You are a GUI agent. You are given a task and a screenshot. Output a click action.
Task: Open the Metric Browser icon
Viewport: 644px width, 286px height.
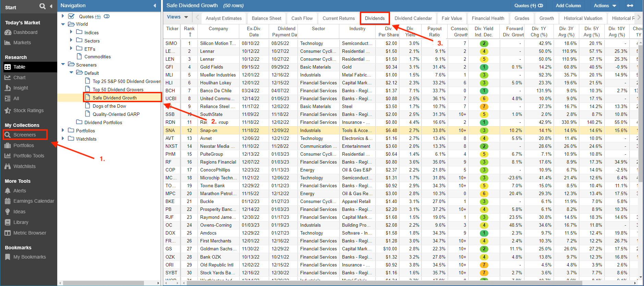(x=8, y=233)
